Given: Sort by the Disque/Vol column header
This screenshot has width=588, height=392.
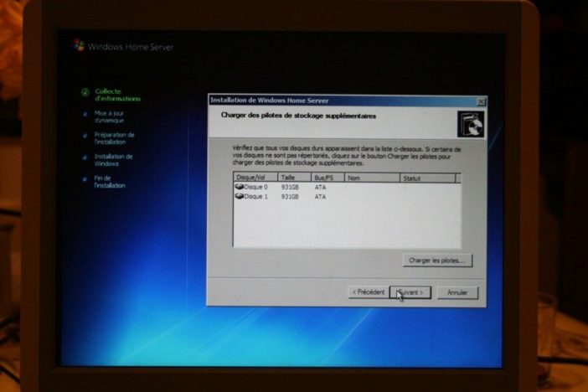Looking at the screenshot, I should (255, 178).
